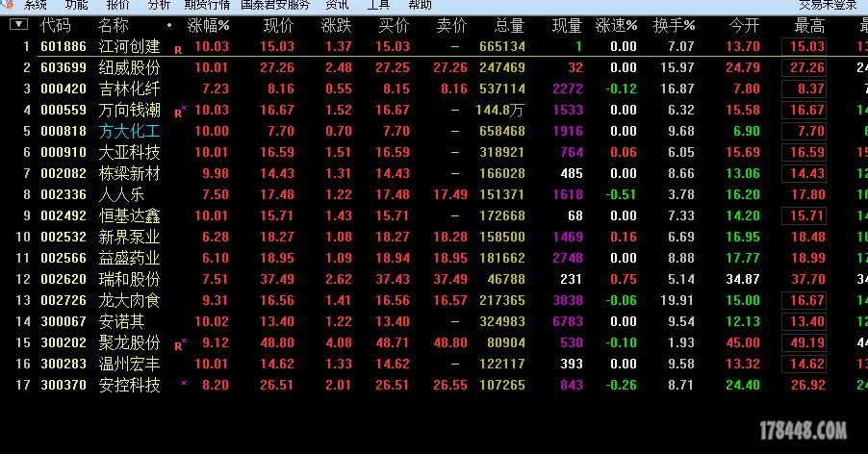Sort by 名称 column header
The height and width of the screenshot is (454, 868).
(x=114, y=25)
